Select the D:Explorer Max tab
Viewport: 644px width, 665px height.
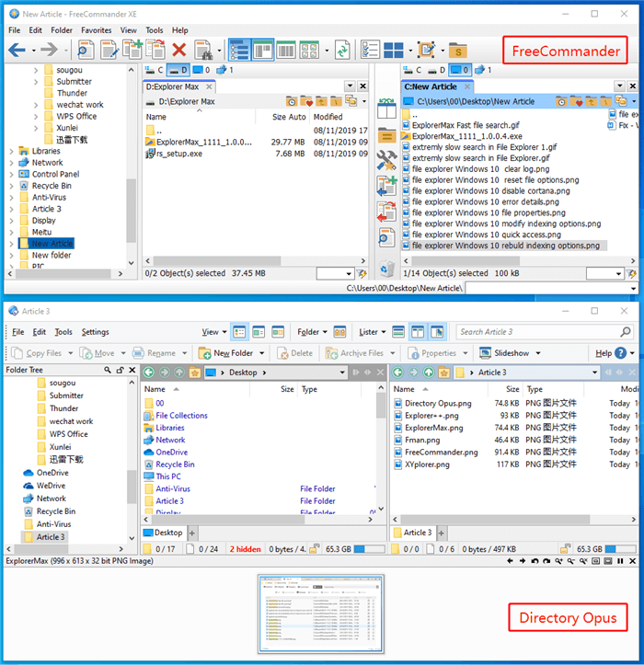(x=178, y=86)
